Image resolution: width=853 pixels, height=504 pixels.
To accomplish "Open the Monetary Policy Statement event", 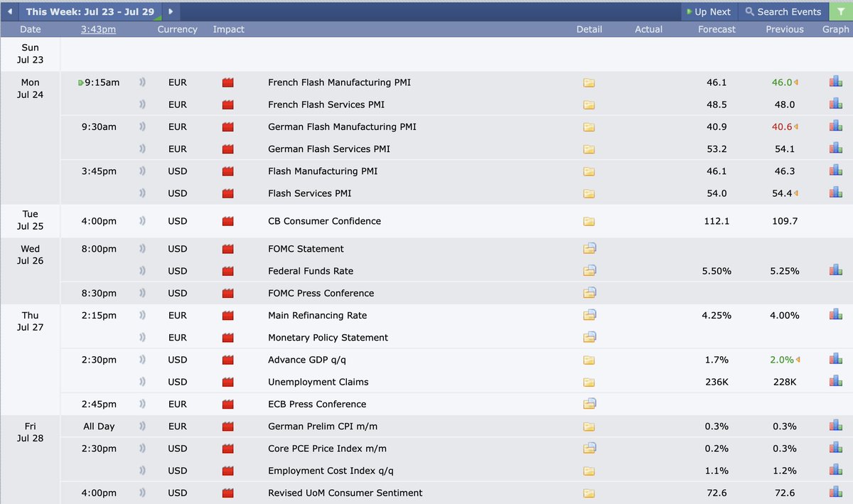I will [328, 338].
